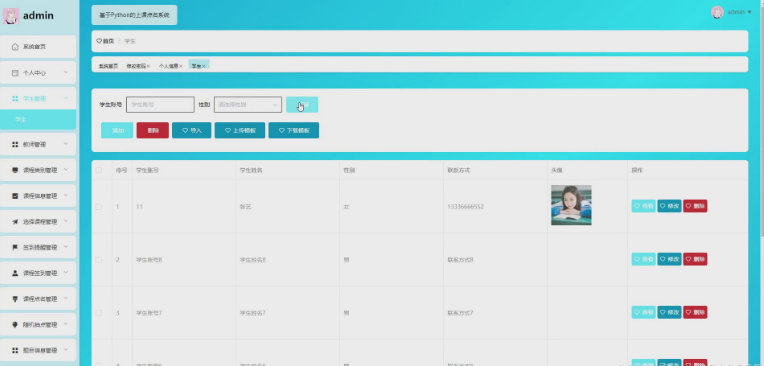Switch to the 个人信息 page tab
The image size is (764, 366).
(169, 66)
